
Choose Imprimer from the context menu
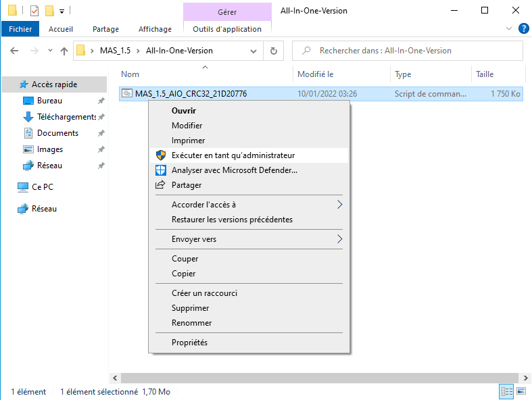249,141
